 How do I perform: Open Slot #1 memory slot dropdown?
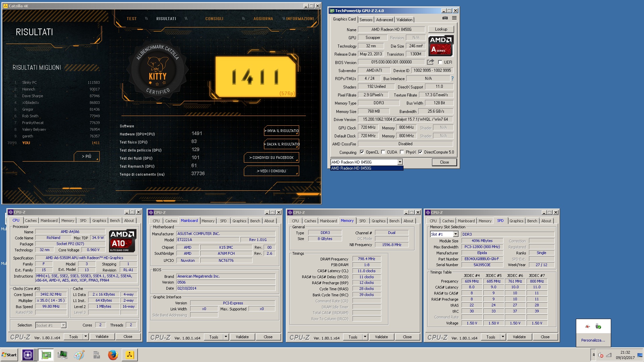point(455,234)
